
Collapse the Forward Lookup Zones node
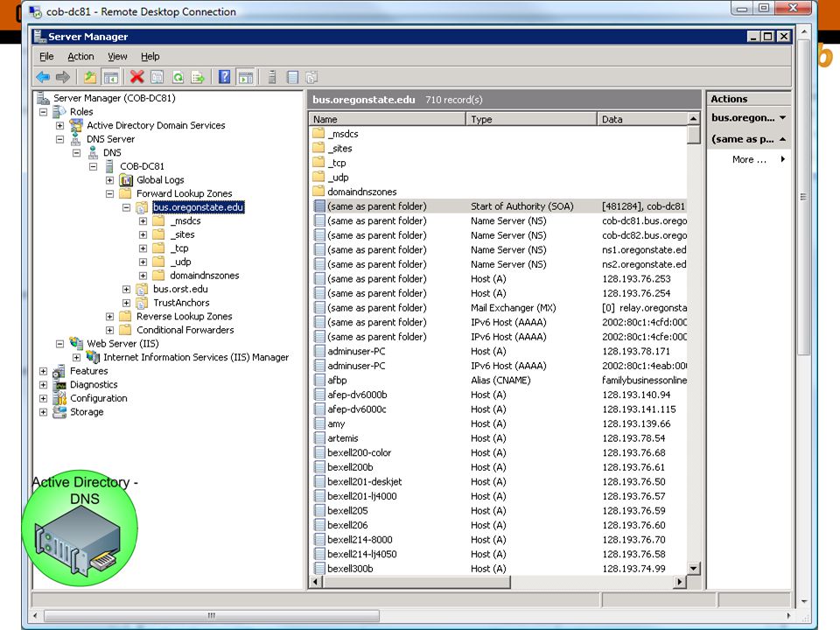110,193
